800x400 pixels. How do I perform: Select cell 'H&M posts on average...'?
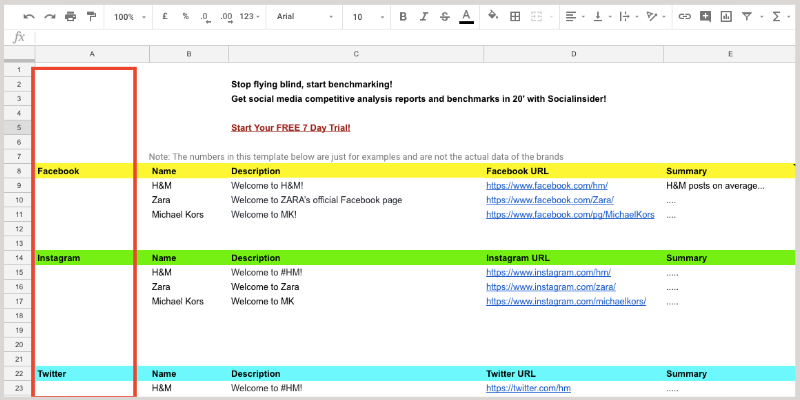tap(730, 186)
